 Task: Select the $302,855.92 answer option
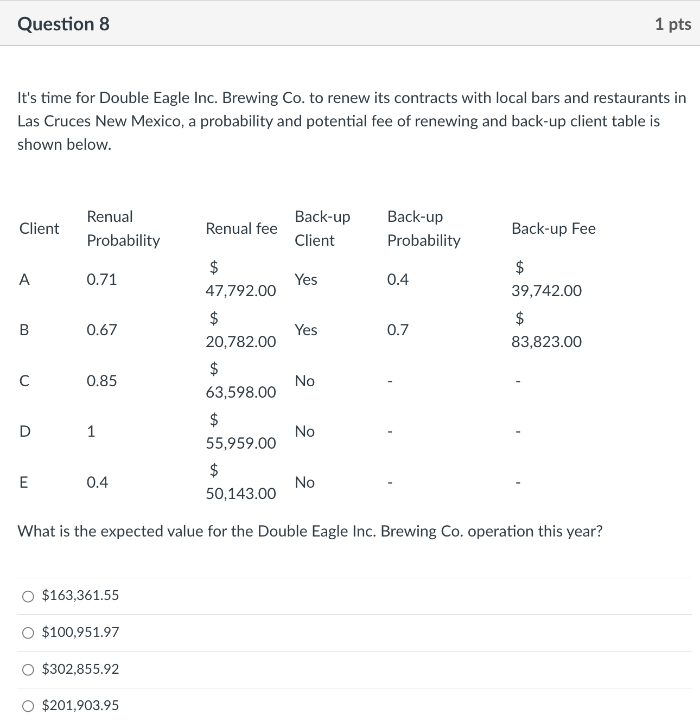(27, 669)
